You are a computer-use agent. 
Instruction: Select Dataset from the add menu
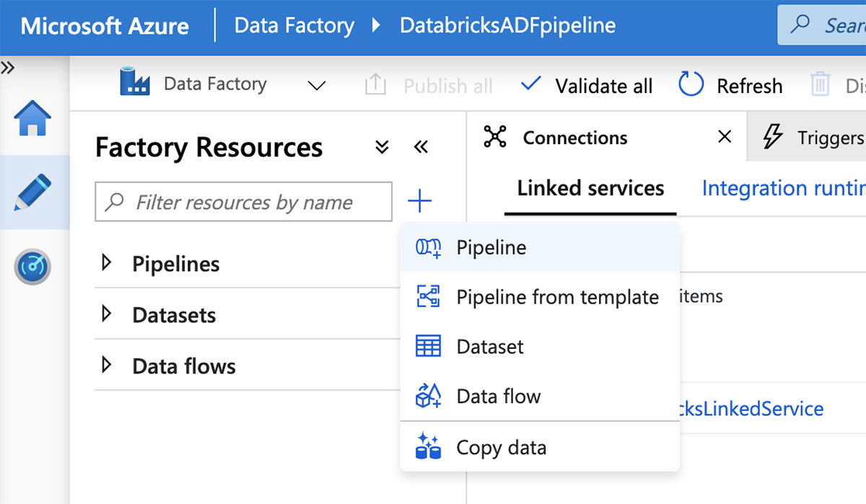(490, 347)
